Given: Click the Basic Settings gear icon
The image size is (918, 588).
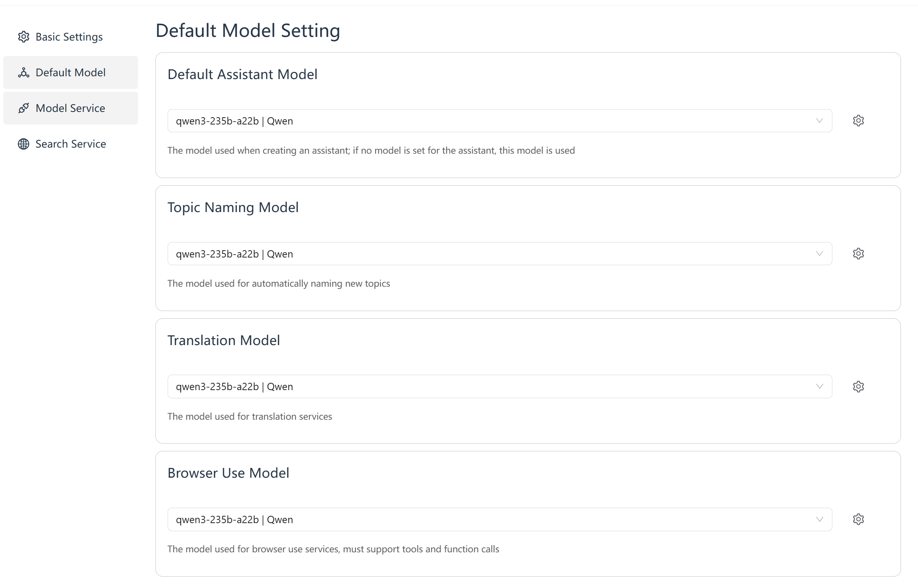Looking at the screenshot, I should [24, 37].
